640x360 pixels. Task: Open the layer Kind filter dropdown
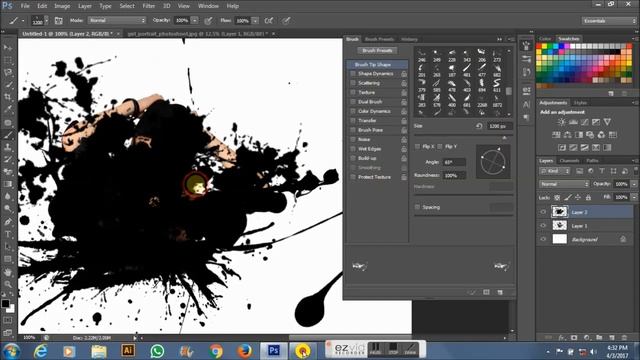point(555,171)
